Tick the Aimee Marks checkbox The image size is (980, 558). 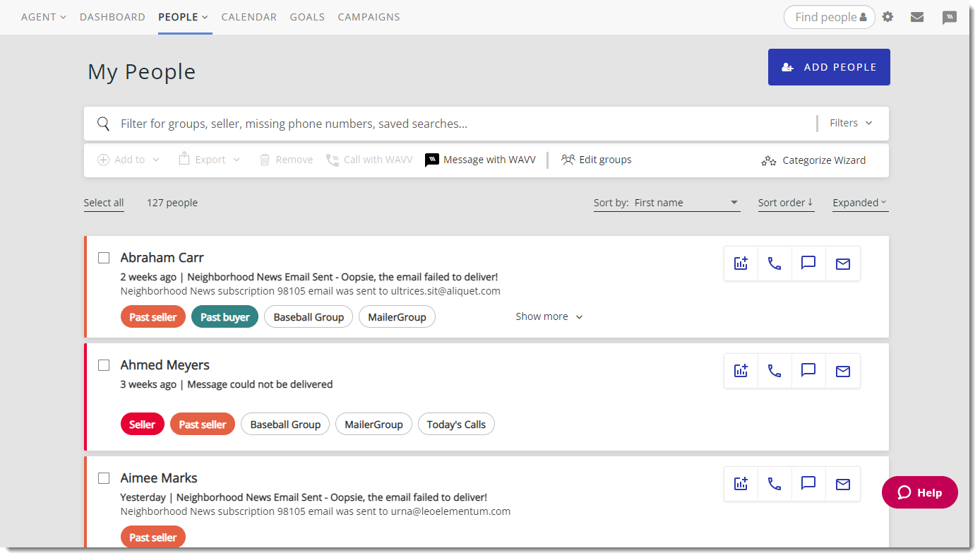coord(104,478)
